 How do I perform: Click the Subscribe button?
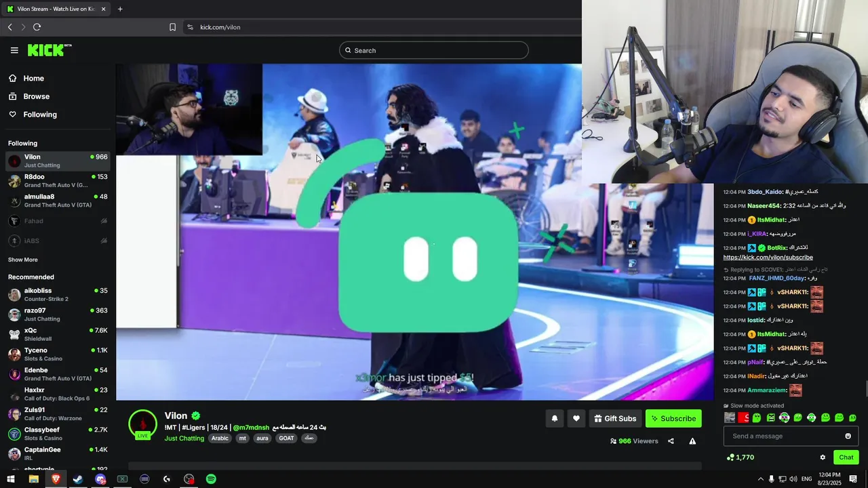(x=673, y=419)
